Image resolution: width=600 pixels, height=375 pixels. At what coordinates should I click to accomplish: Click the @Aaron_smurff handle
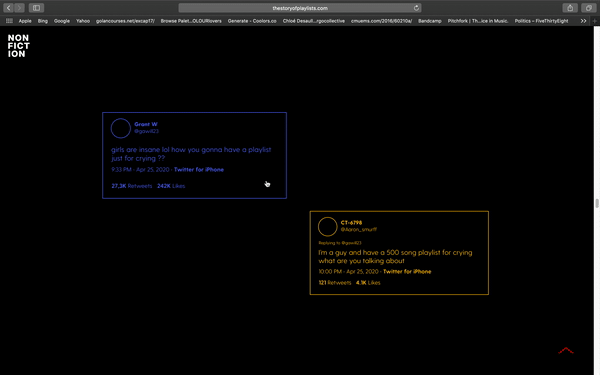(x=359, y=229)
